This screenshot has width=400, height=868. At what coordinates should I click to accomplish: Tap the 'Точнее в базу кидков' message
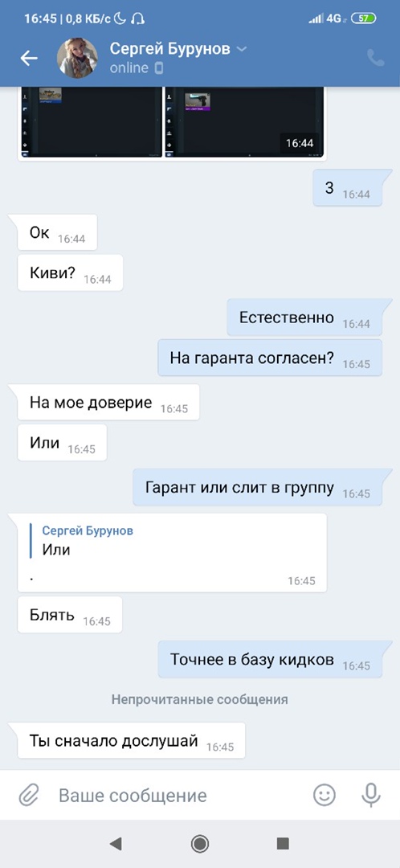pos(270,659)
